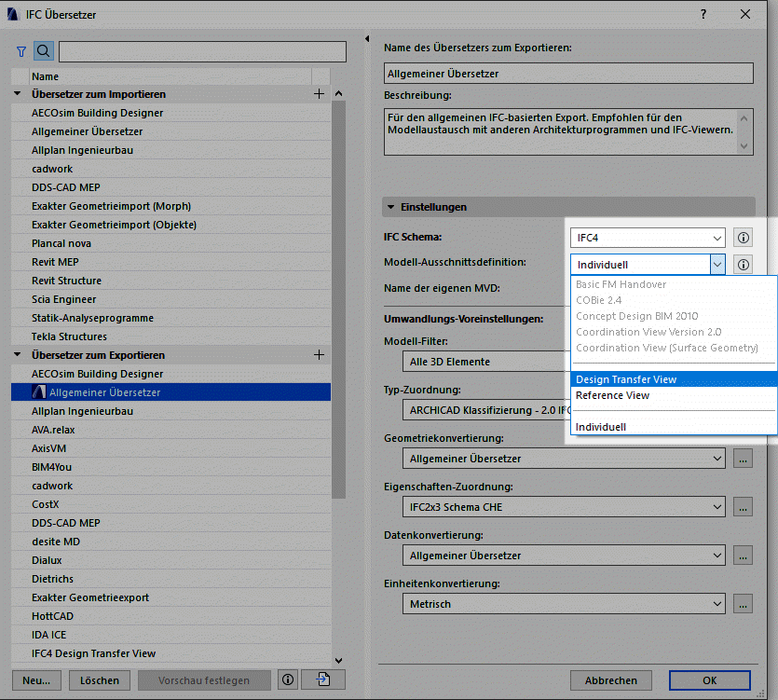The width and height of the screenshot is (778, 700).
Task: Click description box scroll down arrow
Action: (x=744, y=146)
